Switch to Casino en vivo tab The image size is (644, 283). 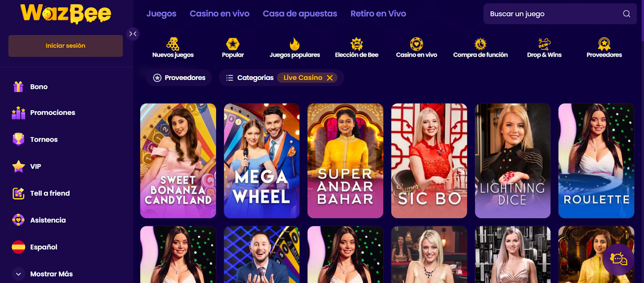tap(219, 14)
